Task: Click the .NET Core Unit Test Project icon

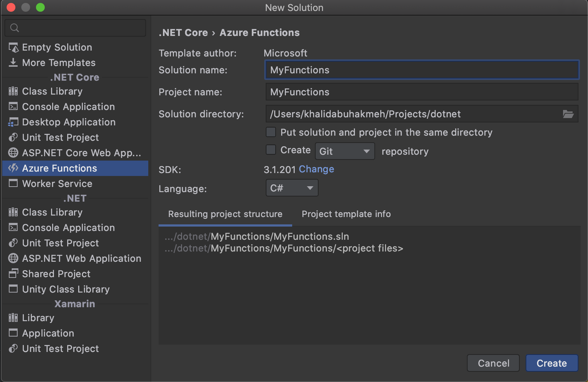Action: point(13,137)
